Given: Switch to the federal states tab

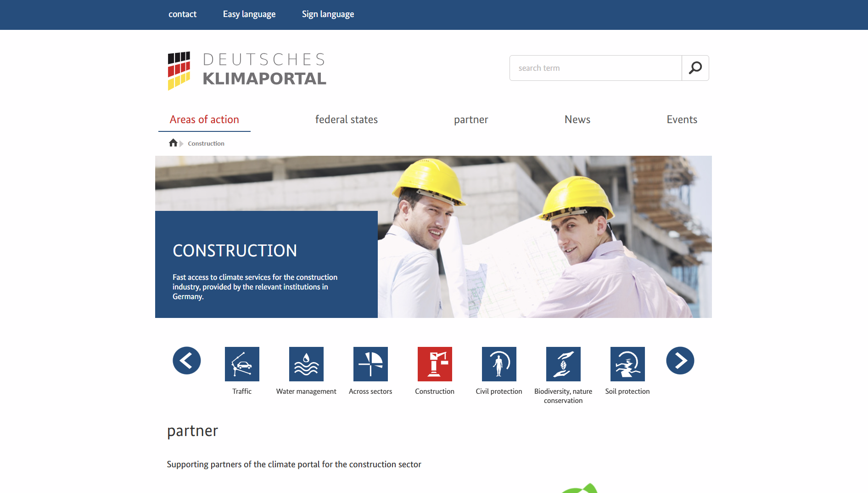Looking at the screenshot, I should (346, 119).
